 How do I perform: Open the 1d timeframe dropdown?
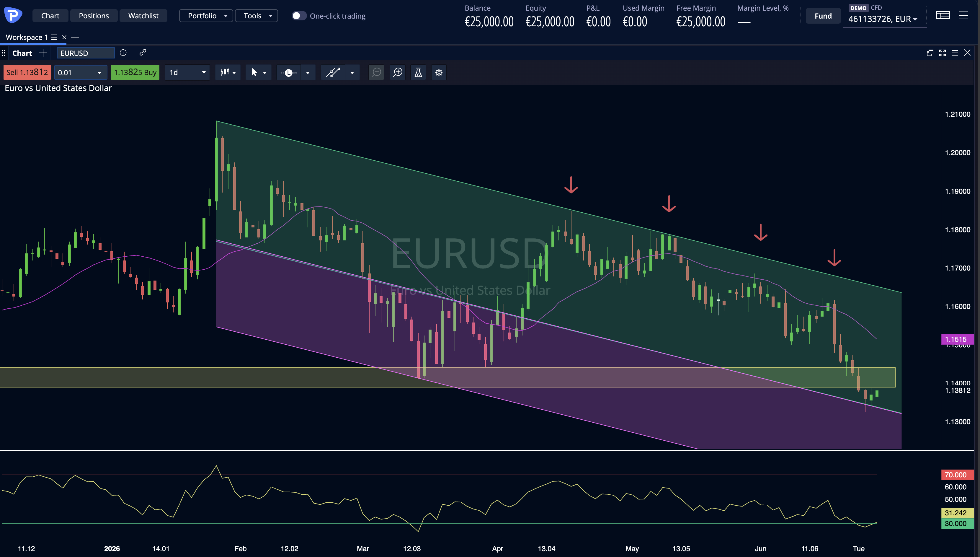187,72
